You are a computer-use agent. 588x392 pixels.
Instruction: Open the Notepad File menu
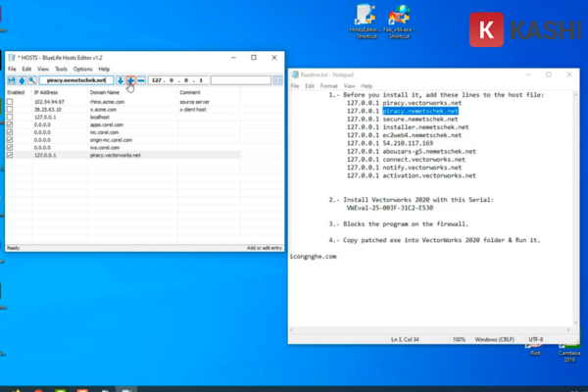point(295,86)
